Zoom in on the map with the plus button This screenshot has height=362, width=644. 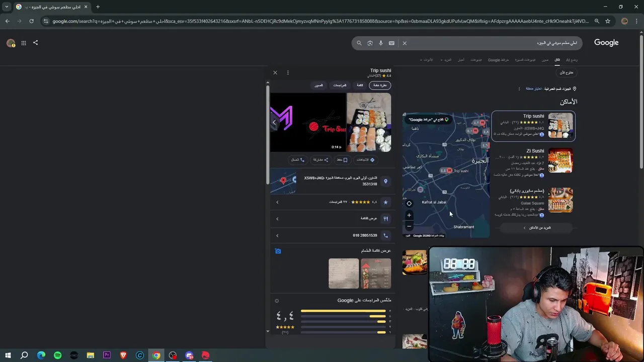coord(409,215)
